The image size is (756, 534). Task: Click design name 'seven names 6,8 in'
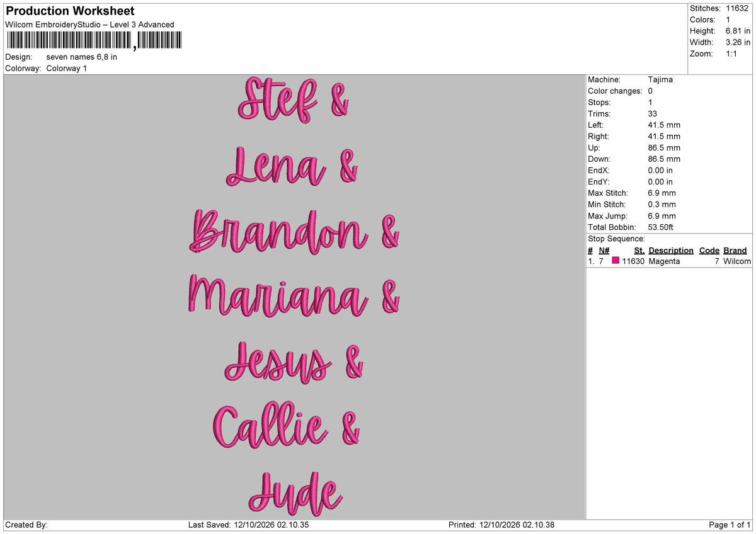pyautogui.click(x=82, y=57)
